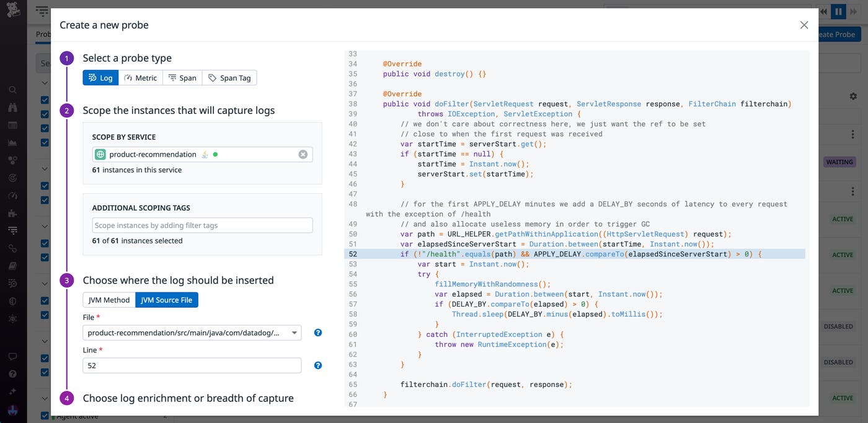Clear the product-recommendation service selection
The image size is (868, 423).
click(303, 154)
